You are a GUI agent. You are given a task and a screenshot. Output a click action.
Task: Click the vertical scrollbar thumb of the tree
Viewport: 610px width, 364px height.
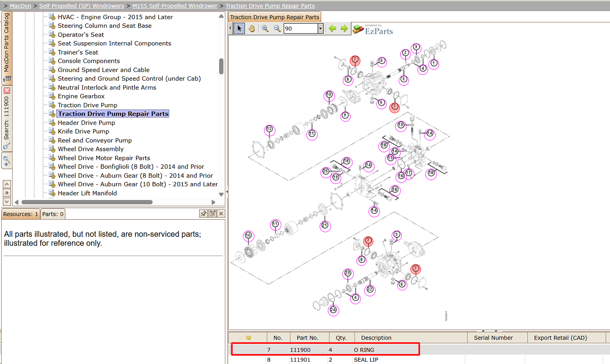coord(221,66)
